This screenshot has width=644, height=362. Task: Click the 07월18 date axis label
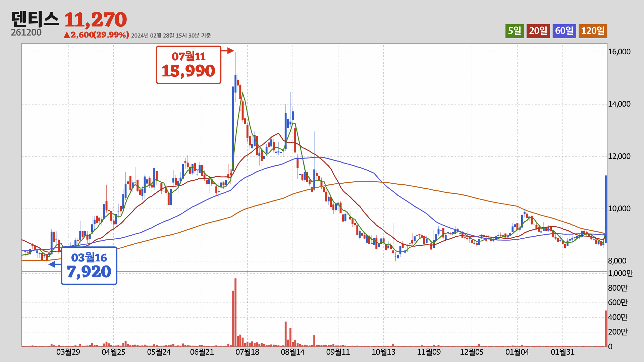(248, 352)
